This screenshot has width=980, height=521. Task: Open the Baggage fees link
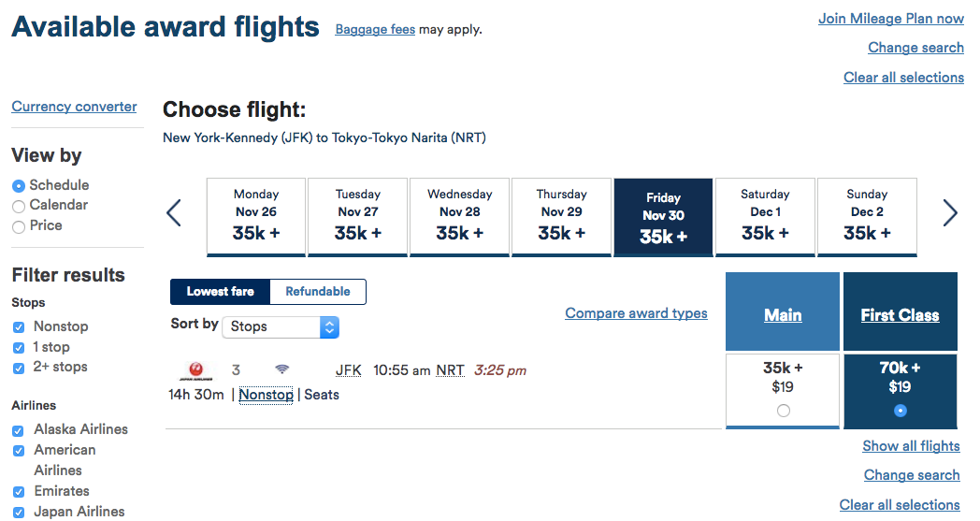point(375,29)
